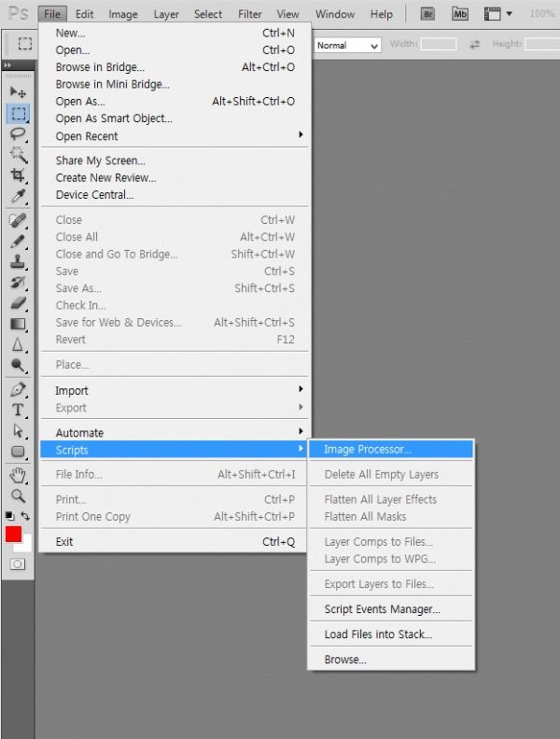Open the View menu
Screen dimensions: 560x739
click(x=287, y=14)
